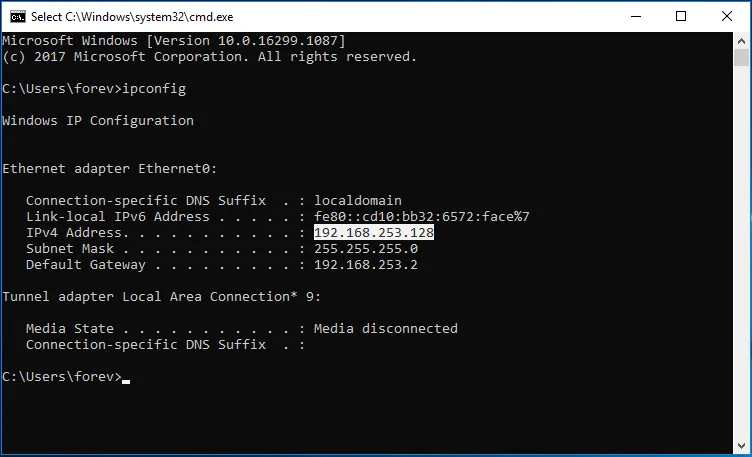The height and width of the screenshot is (457, 752).
Task: Click the title bar text 'Select C:\Windows\system32\cmd.exe'
Action: [x=131, y=16]
